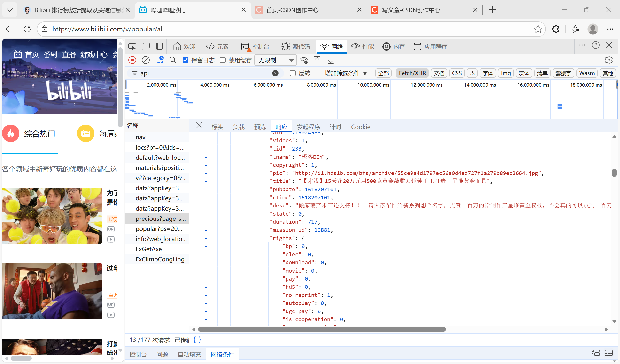Click the stop recording network log icon

132,60
